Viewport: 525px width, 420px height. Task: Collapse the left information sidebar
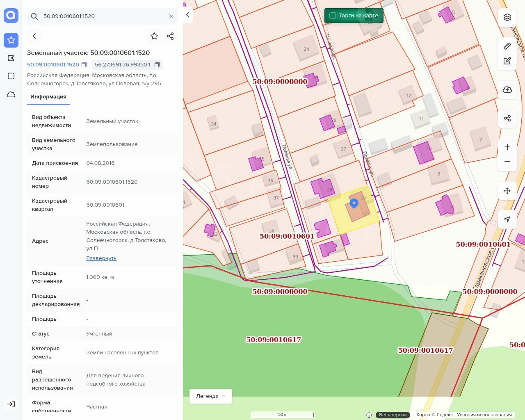click(x=187, y=15)
